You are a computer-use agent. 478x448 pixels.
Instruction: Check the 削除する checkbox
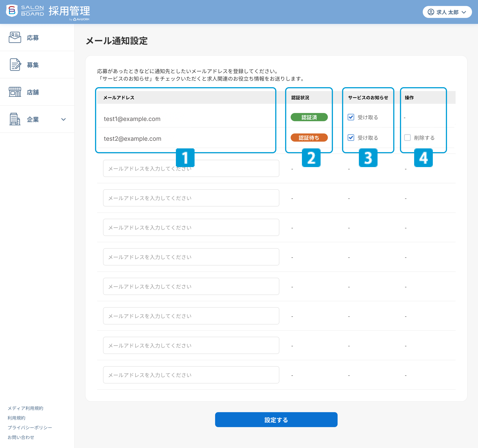[407, 138]
